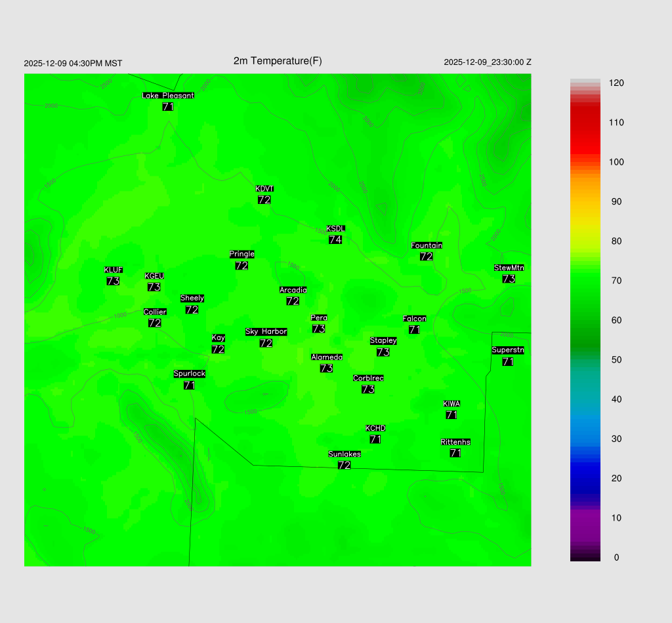
Task: Click the red 110 region of colorbar
Action: 585,123
